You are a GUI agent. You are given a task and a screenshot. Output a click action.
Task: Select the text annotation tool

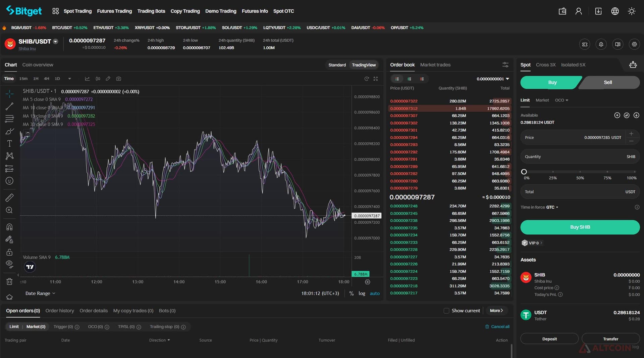(x=9, y=143)
